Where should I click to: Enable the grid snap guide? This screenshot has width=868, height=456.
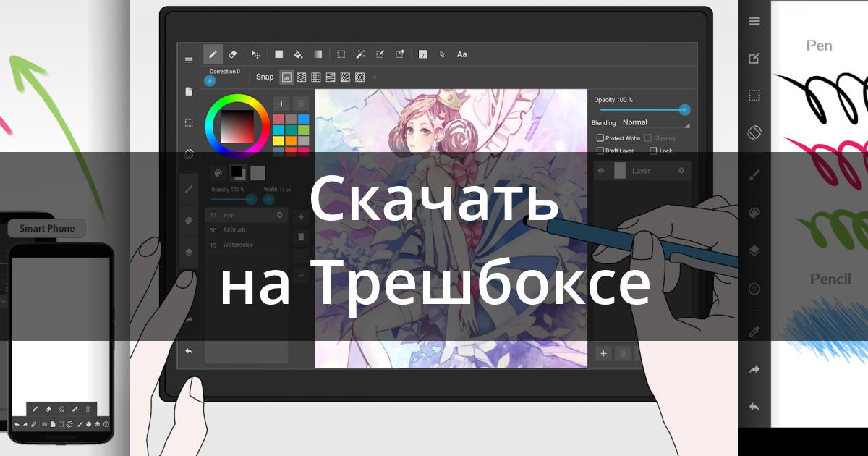(315, 77)
